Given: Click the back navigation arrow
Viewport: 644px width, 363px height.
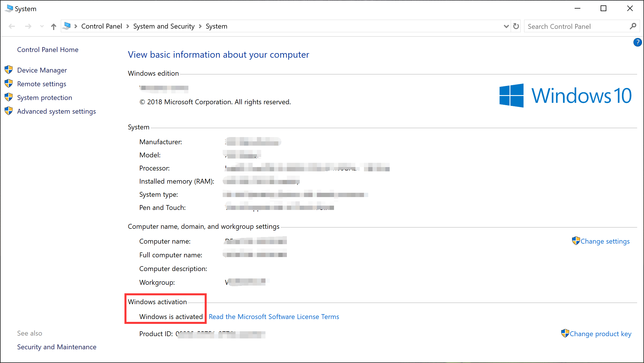Looking at the screenshot, I should click(12, 26).
